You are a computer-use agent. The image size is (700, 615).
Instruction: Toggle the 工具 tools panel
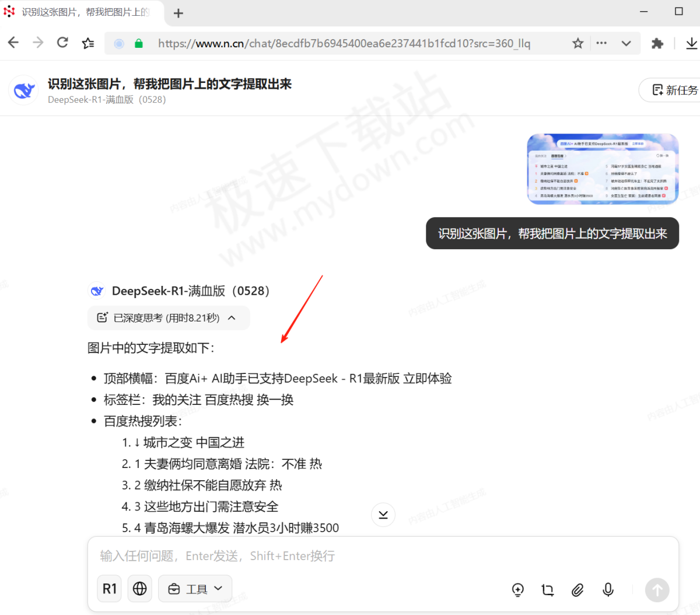190,588
